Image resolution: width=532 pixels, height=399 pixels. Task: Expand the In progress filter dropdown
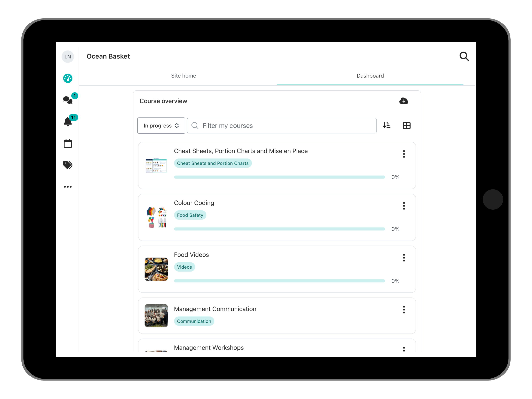[161, 126]
